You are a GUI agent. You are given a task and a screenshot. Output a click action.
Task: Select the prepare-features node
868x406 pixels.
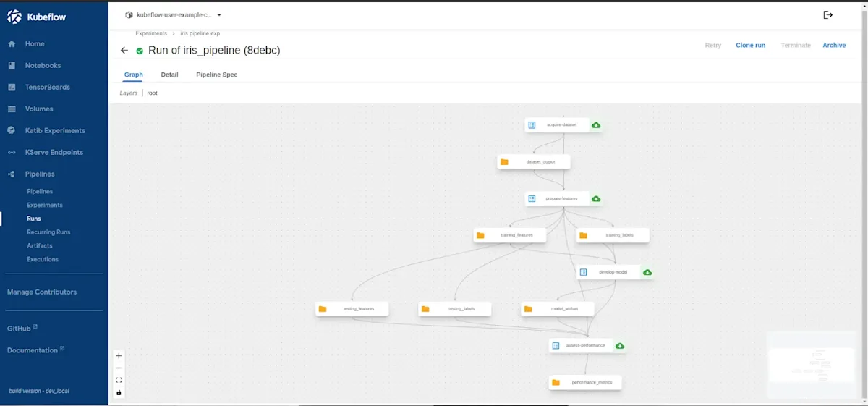[556, 198]
